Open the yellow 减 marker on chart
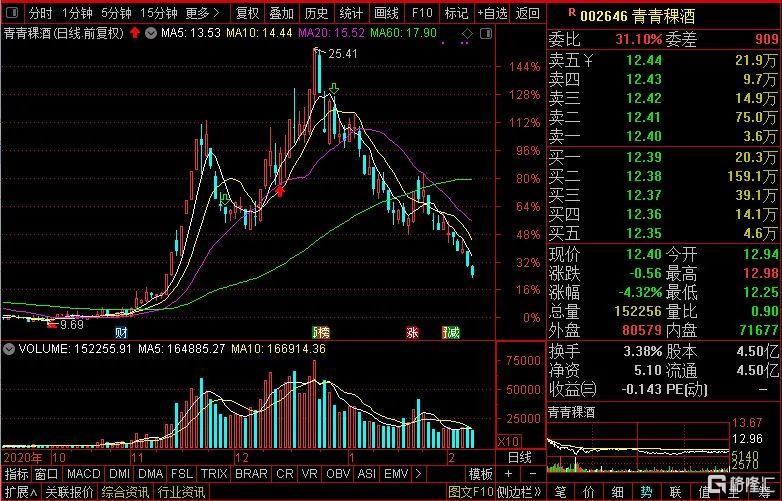Viewport: 782px width, 501px height. point(451,332)
